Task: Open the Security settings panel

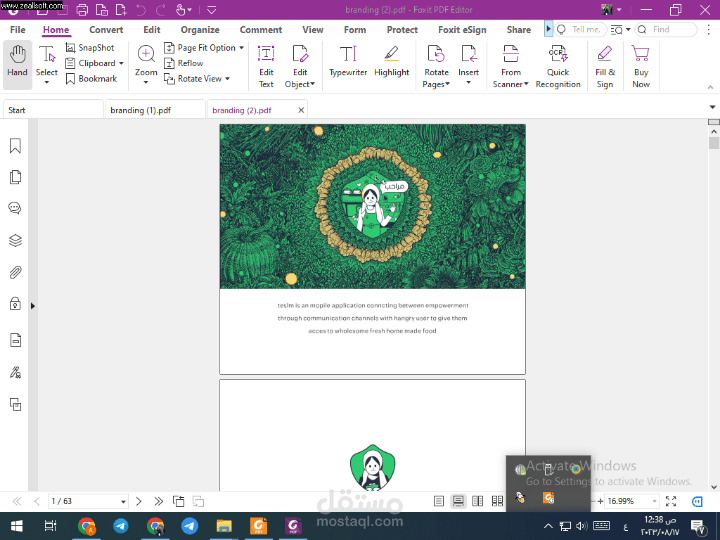Action: click(15, 304)
